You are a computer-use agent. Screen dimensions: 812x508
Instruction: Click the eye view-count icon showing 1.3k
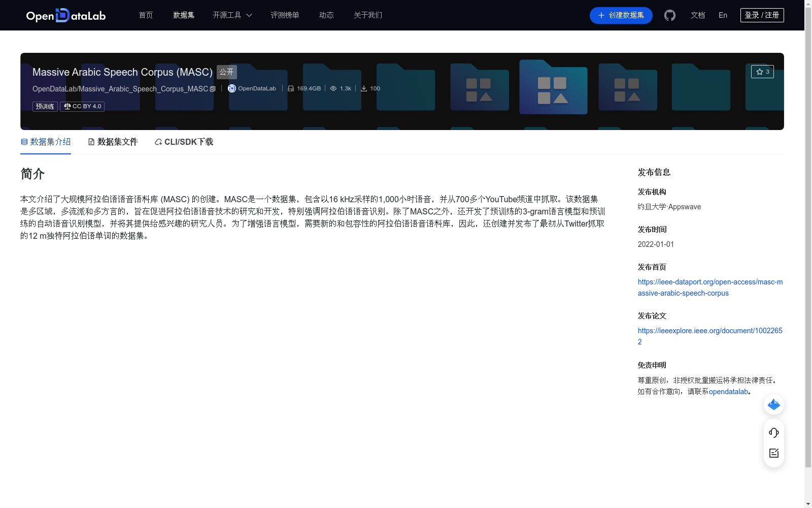(333, 88)
